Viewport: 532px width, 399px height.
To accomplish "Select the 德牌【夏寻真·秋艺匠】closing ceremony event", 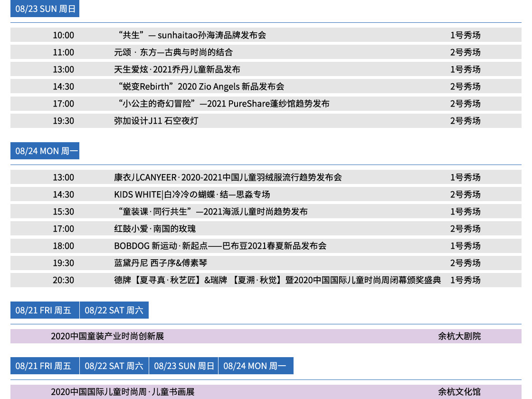I will [x=277, y=280].
